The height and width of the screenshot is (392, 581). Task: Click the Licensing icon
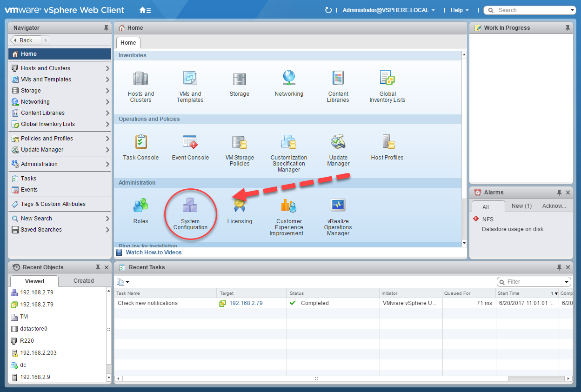[x=240, y=205]
